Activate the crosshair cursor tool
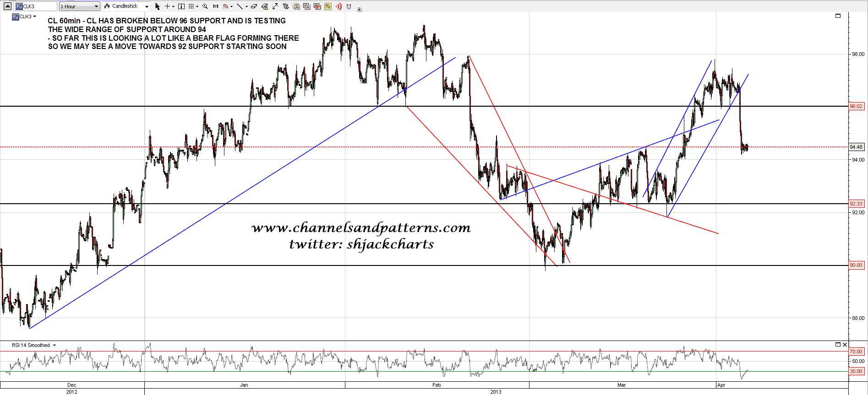Viewport: 868px width, 395px height. pyautogui.click(x=168, y=6)
